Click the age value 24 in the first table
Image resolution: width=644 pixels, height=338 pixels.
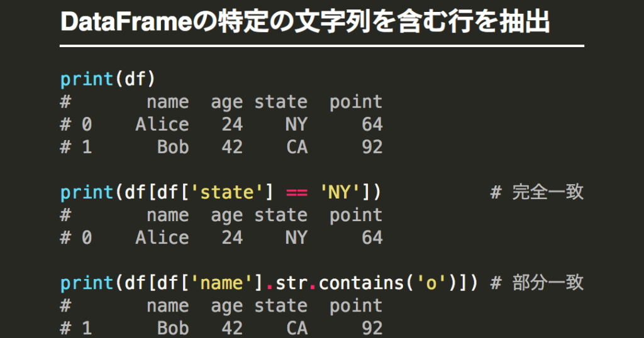(x=231, y=124)
